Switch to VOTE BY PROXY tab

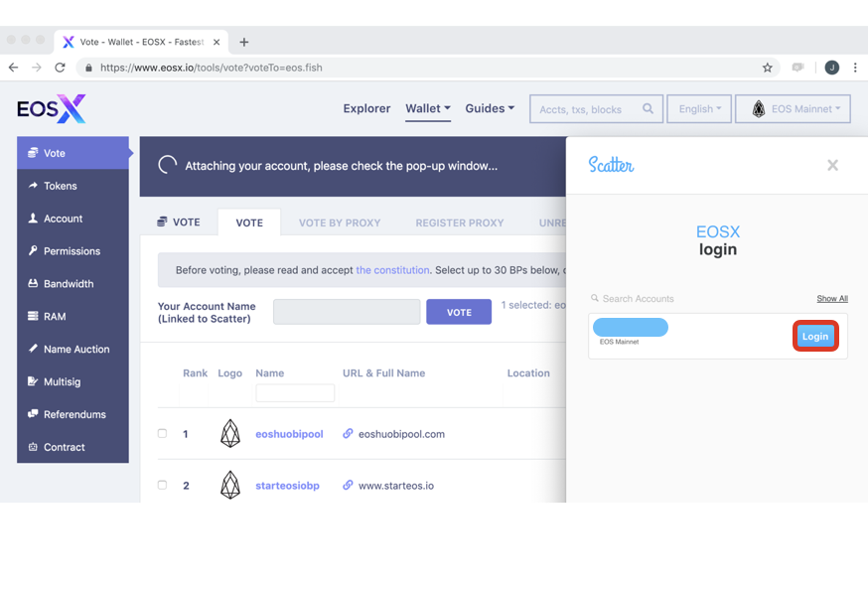click(x=340, y=222)
